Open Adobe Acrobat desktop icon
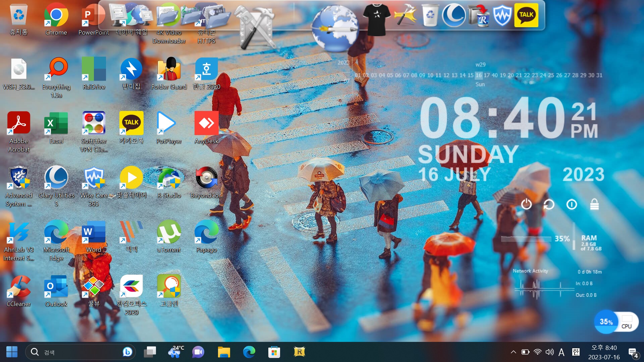The width and height of the screenshot is (644, 362). click(19, 132)
